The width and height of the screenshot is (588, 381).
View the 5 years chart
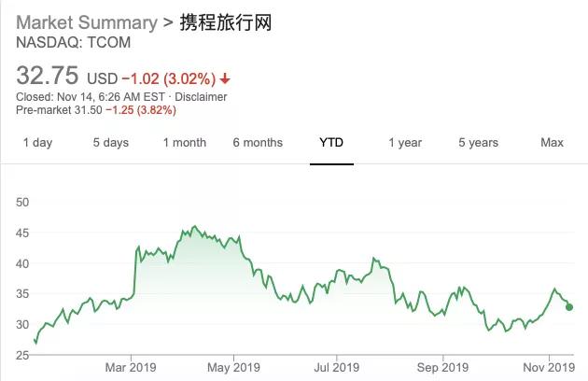[x=479, y=143]
